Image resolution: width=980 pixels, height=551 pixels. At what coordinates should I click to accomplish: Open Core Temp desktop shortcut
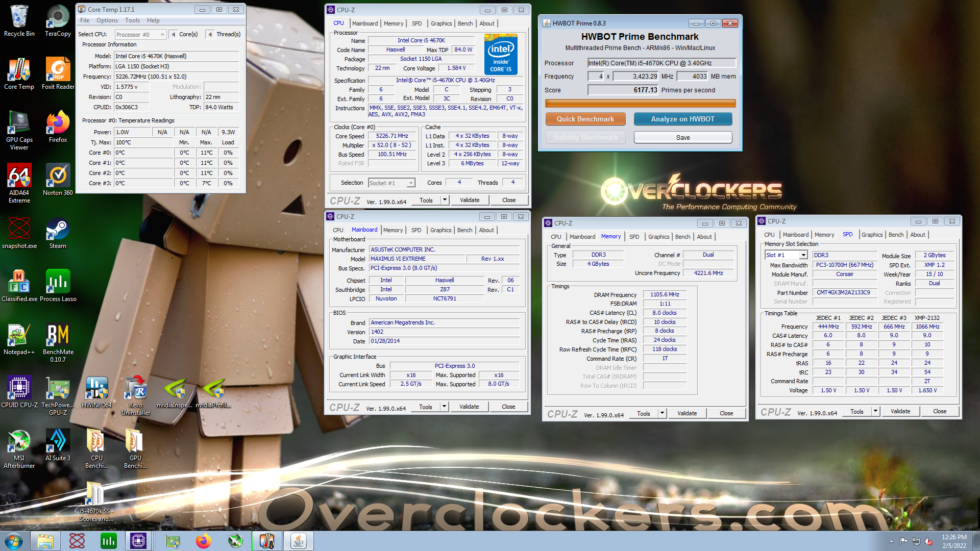coord(19,73)
